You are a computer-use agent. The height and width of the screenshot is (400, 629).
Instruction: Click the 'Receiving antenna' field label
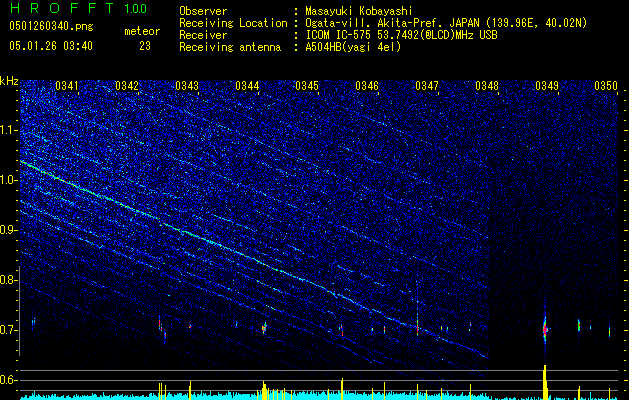click(x=230, y=47)
